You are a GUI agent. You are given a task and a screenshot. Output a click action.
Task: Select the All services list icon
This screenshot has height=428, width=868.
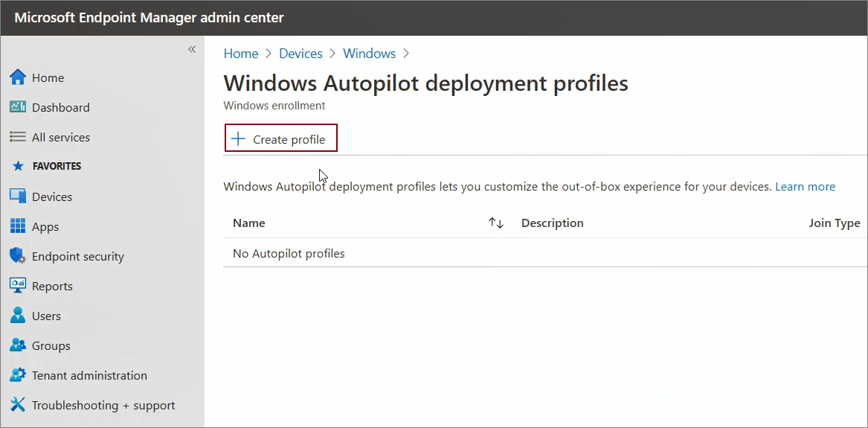click(x=18, y=137)
